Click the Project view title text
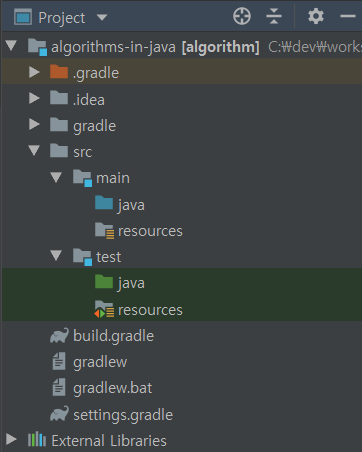 62,18
